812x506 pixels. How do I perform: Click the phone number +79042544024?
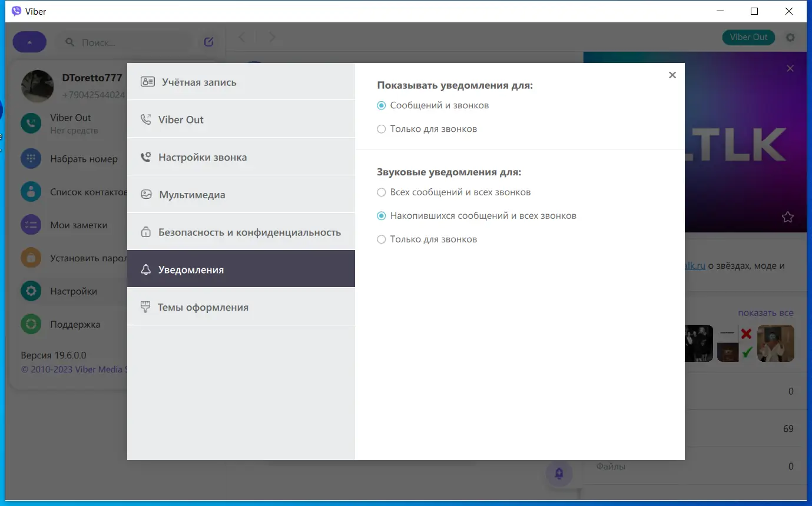point(94,95)
